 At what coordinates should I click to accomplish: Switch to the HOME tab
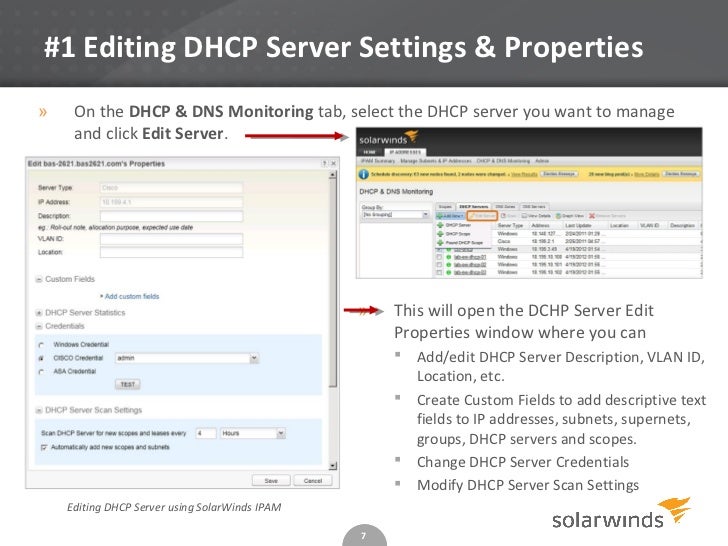point(370,152)
